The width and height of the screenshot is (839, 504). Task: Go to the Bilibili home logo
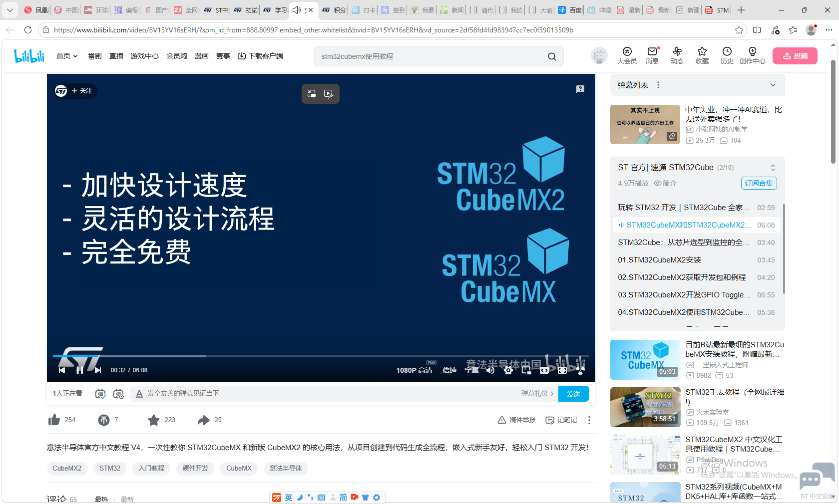click(29, 56)
